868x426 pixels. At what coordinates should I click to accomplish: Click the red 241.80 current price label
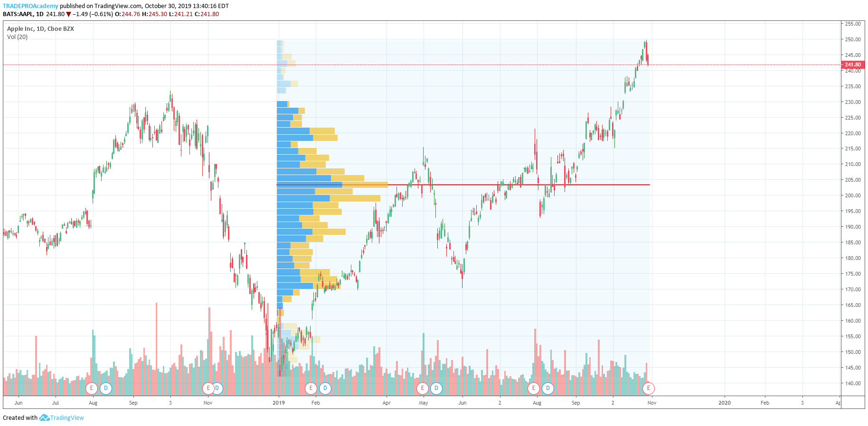(852, 65)
